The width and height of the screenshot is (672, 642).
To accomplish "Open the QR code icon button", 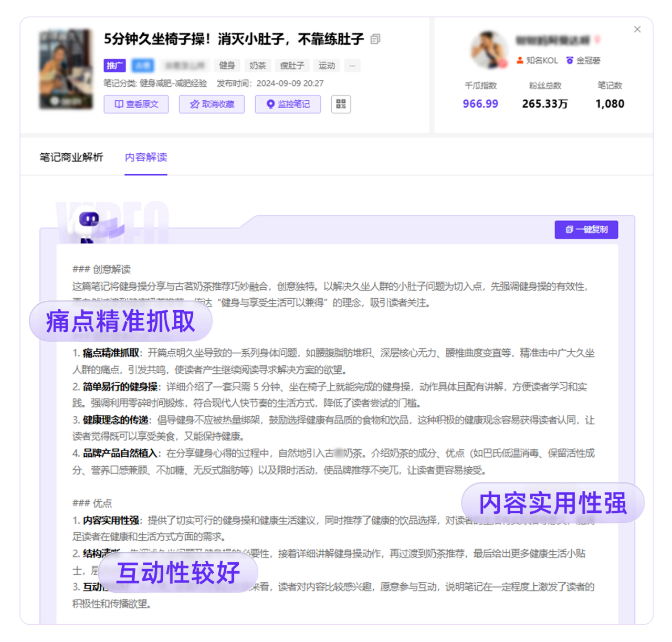I will pyautogui.click(x=341, y=104).
